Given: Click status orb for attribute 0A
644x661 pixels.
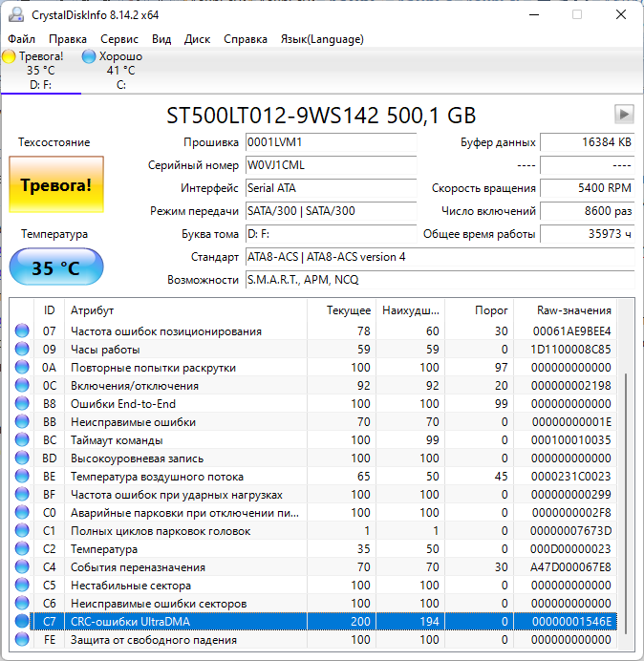Looking at the screenshot, I should 22,367.
